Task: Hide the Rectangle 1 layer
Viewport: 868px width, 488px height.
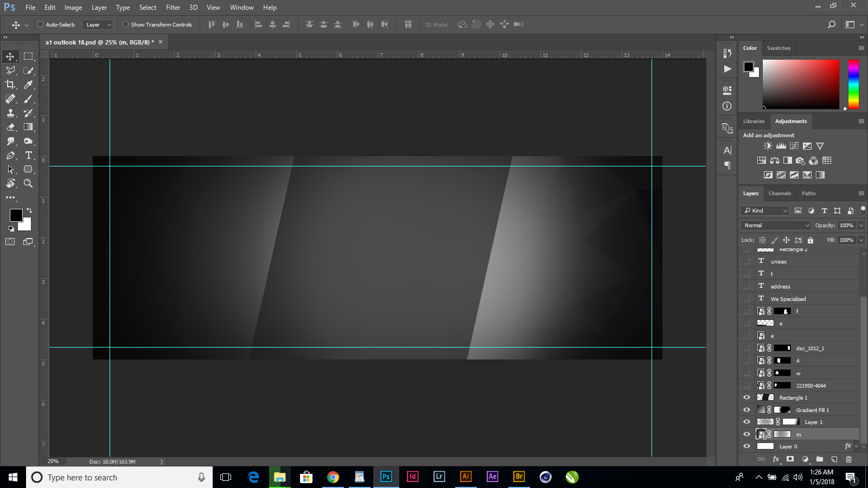Action: pyautogui.click(x=746, y=397)
